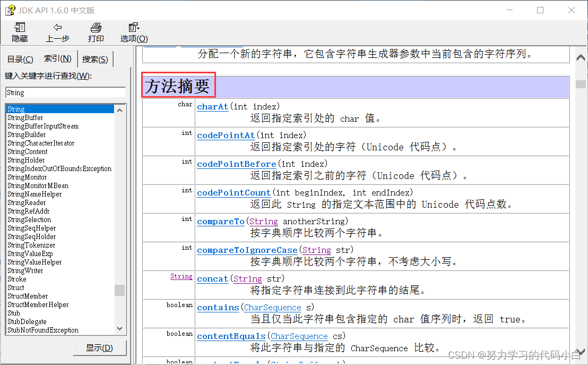Image resolution: width=588 pixels, height=365 pixels.
Task: Select StubDelegate index entry
Action: [27, 322]
